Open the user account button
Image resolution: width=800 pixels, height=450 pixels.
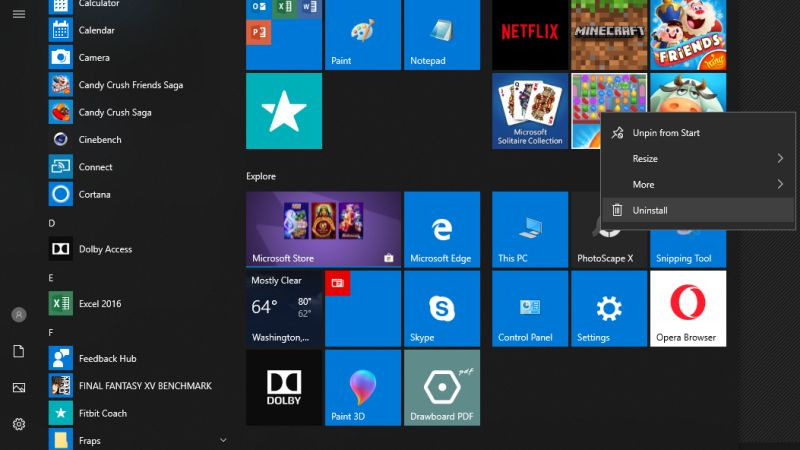coord(19,315)
